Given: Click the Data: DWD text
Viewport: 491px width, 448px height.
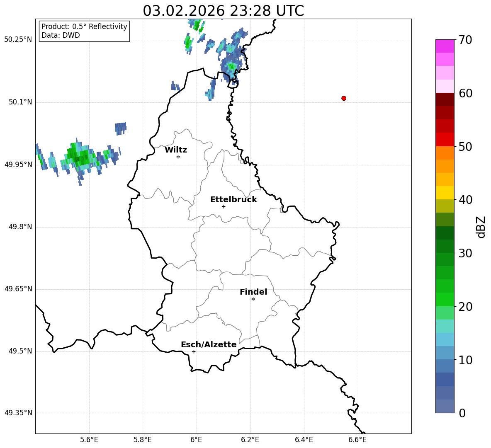Looking at the screenshot, I should point(61,35).
